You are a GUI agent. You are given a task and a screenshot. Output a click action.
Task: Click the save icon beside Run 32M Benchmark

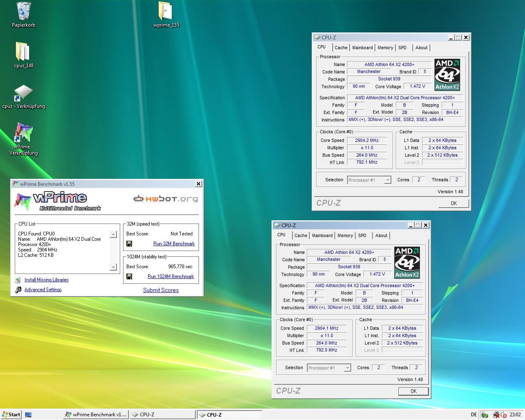pos(129,244)
